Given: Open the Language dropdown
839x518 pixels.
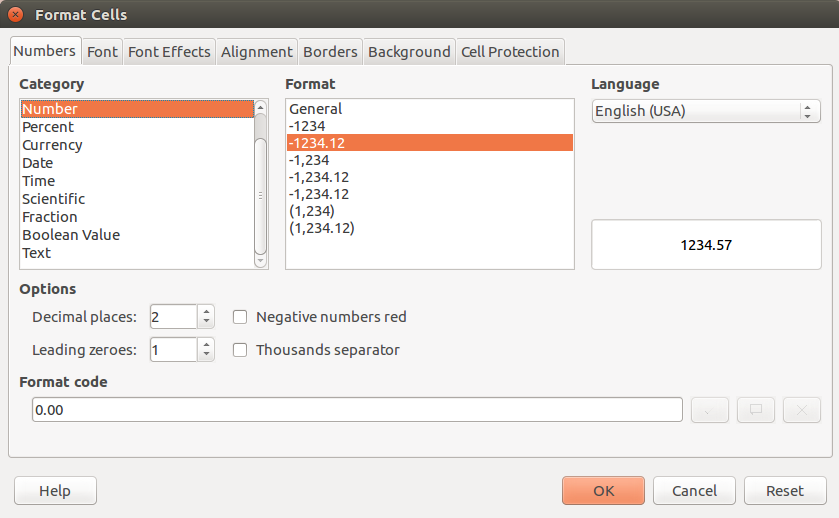Looking at the screenshot, I should pyautogui.click(x=706, y=111).
